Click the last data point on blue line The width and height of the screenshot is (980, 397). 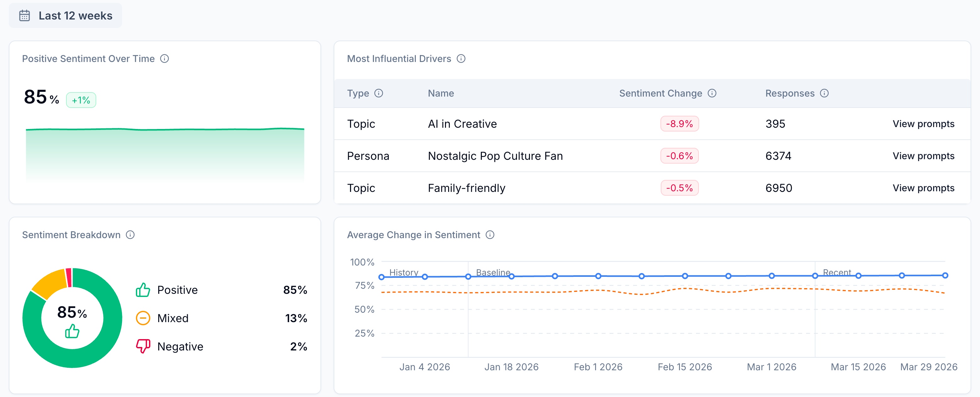coord(945,275)
